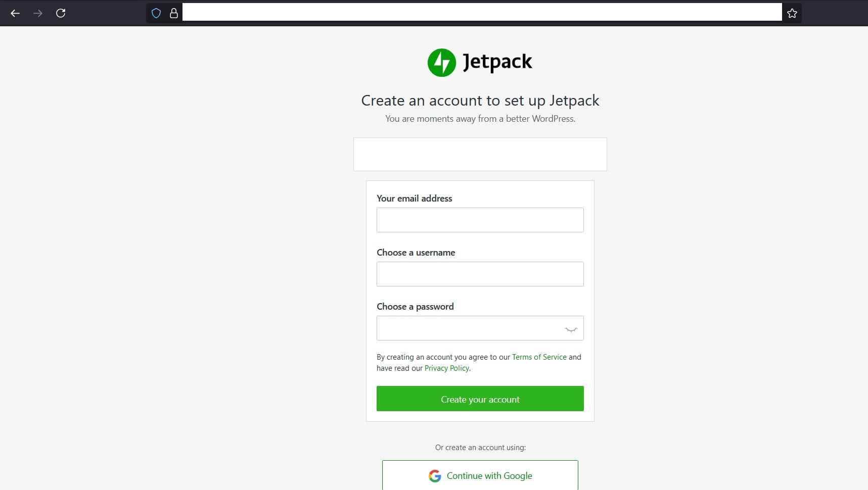Toggle password visibility eye icon
The height and width of the screenshot is (490, 868).
pyautogui.click(x=571, y=329)
